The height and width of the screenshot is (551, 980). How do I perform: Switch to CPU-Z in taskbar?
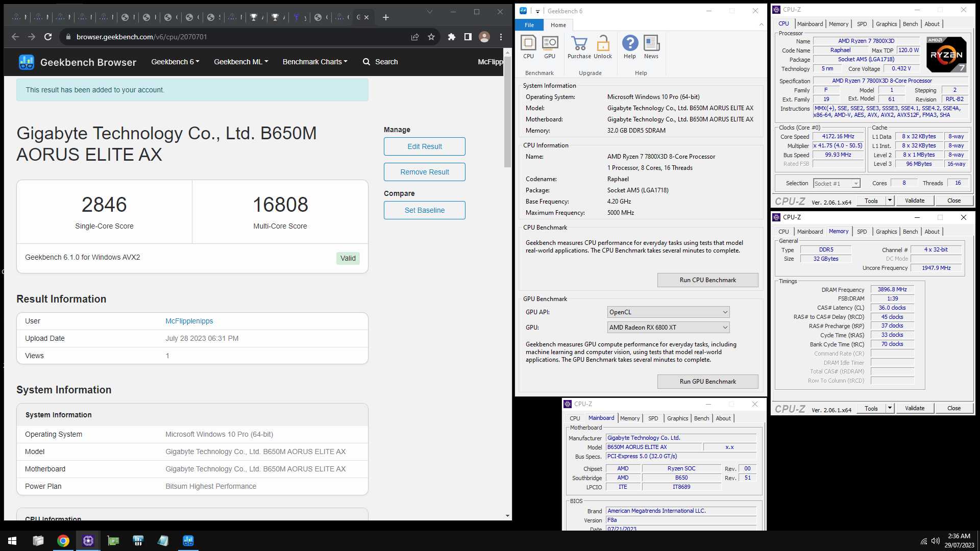[88, 541]
